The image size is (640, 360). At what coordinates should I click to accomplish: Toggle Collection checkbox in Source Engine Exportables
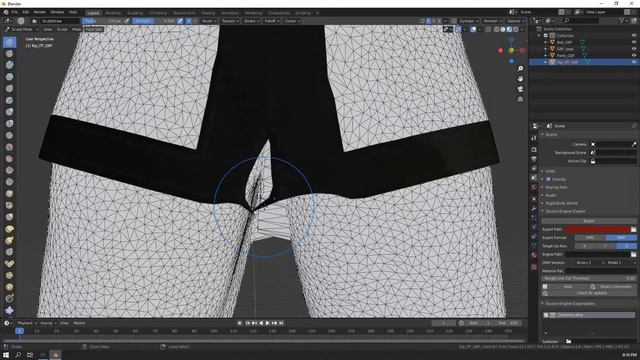tap(546, 315)
